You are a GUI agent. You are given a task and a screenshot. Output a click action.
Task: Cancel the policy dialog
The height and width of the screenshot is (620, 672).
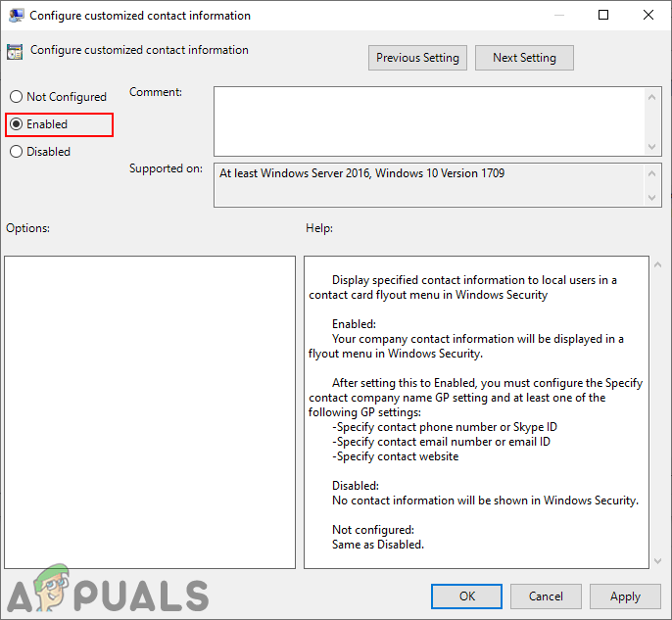point(546,596)
